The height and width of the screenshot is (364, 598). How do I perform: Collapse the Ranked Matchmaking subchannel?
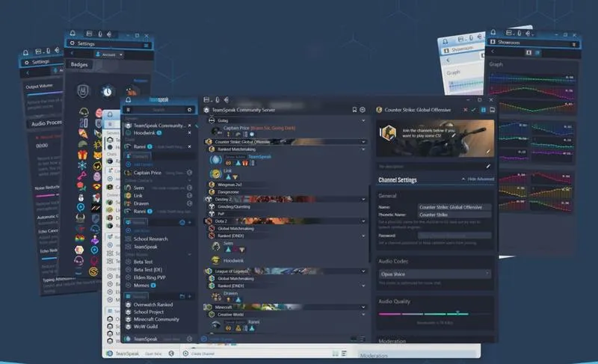tap(363, 149)
